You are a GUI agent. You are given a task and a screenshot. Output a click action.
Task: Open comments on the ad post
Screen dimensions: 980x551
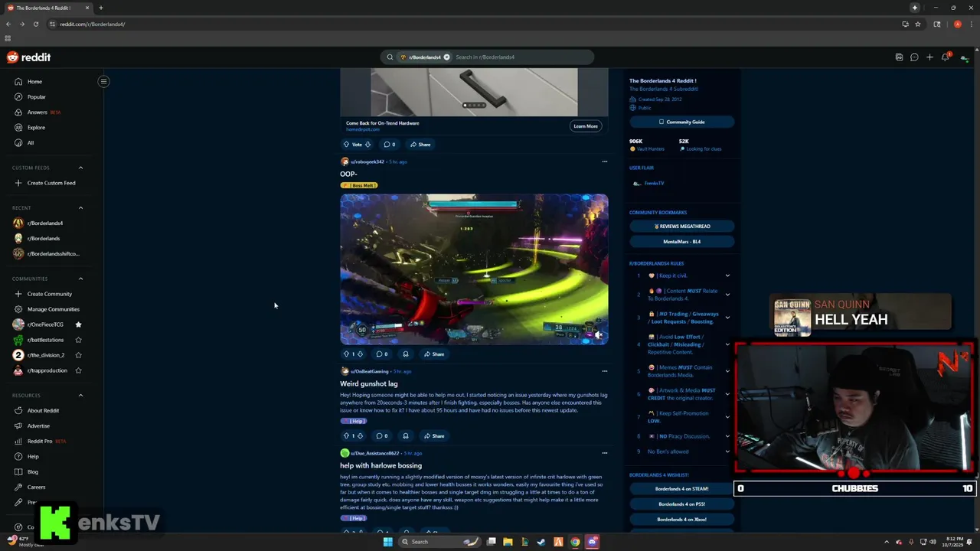(389, 145)
